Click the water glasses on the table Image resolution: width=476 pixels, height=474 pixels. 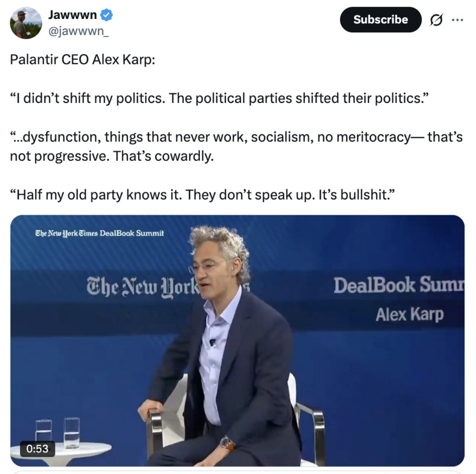58,433
